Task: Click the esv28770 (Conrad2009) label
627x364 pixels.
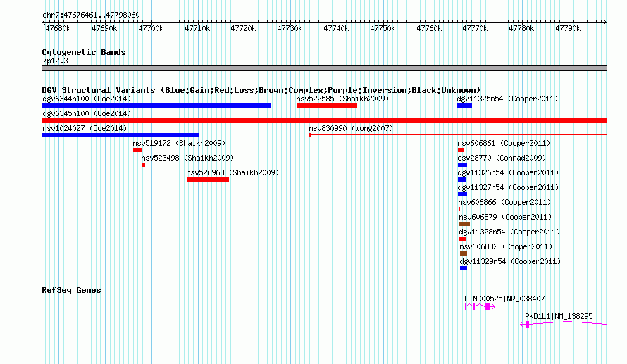Action: pos(502,158)
